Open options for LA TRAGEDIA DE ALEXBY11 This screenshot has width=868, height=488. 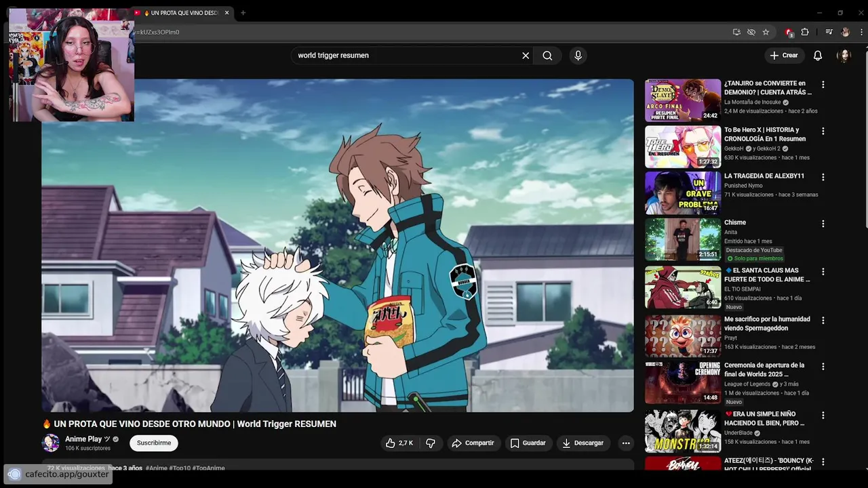(823, 177)
